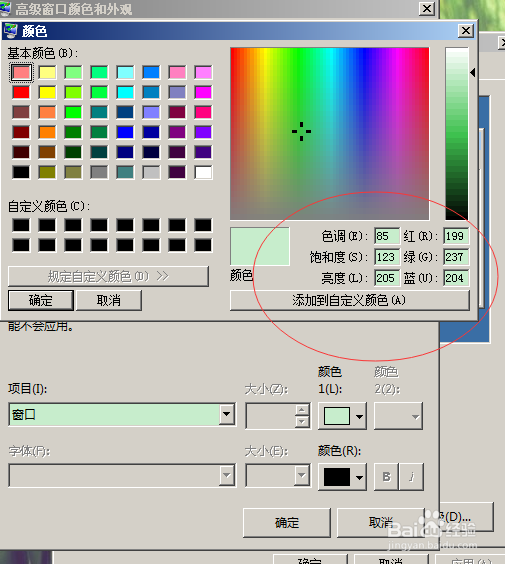The height and width of the screenshot is (564, 505).
Task: Select the light red basic color swatch
Action: 21,72
